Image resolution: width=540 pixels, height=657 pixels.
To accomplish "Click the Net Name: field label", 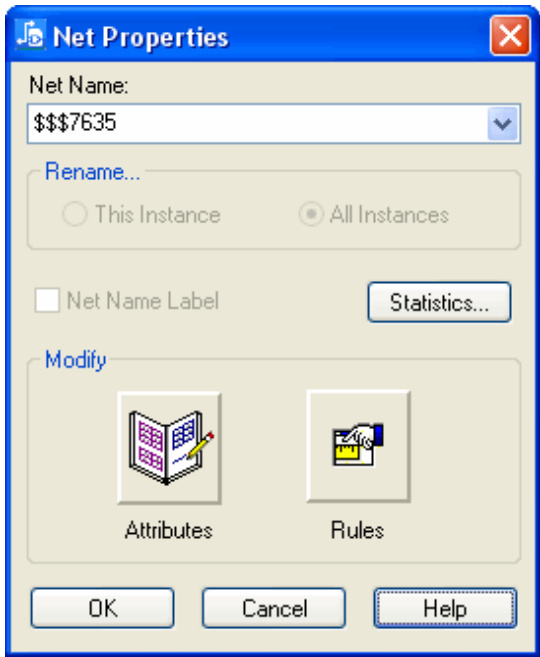I will pyautogui.click(x=79, y=85).
